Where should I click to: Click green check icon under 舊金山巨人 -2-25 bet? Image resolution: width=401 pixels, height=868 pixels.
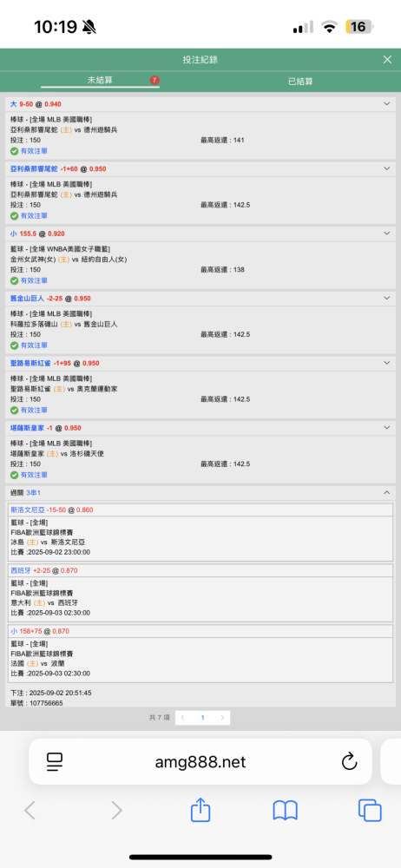(x=15, y=345)
